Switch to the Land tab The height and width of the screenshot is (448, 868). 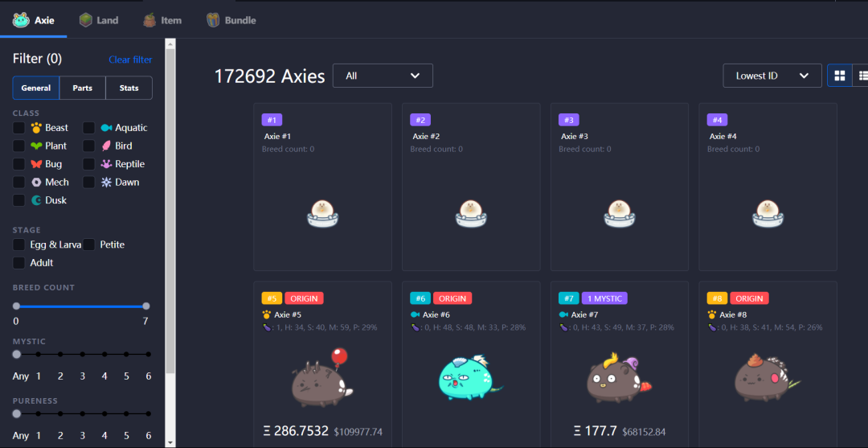(x=99, y=20)
